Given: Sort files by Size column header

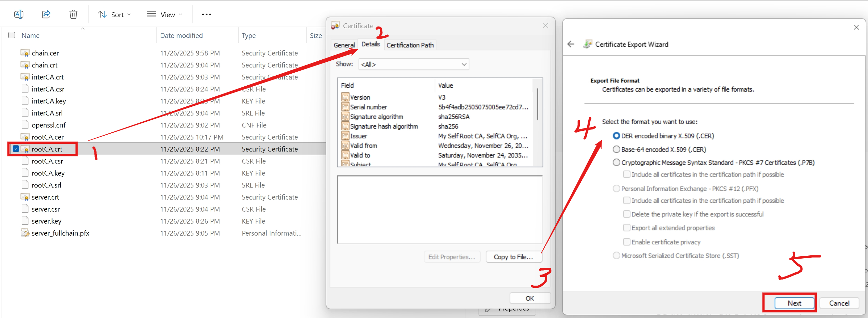Looking at the screenshot, I should point(316,35).
